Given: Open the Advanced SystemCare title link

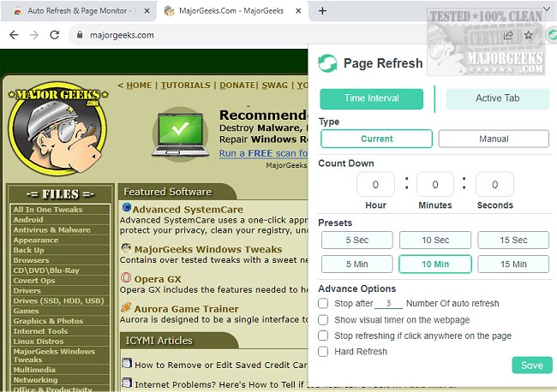Looking at the screenshot, I should tap(188, 210).
